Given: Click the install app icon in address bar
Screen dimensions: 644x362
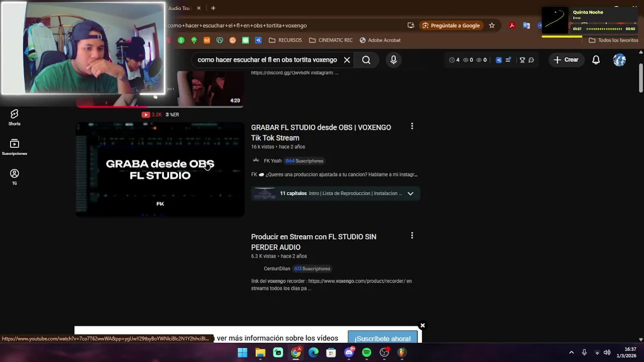Looking at the screenshot, I should point(411,26).
